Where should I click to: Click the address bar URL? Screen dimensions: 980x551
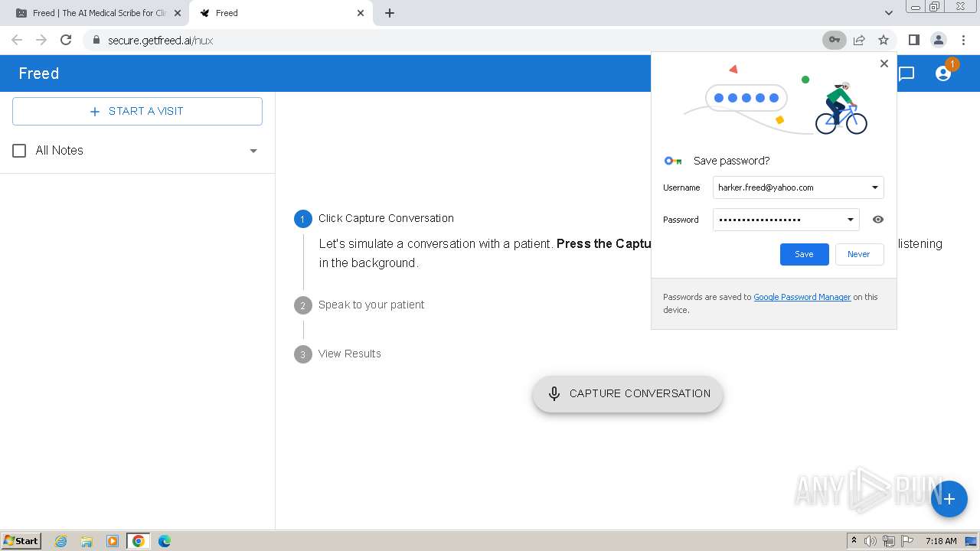[160, 40]
